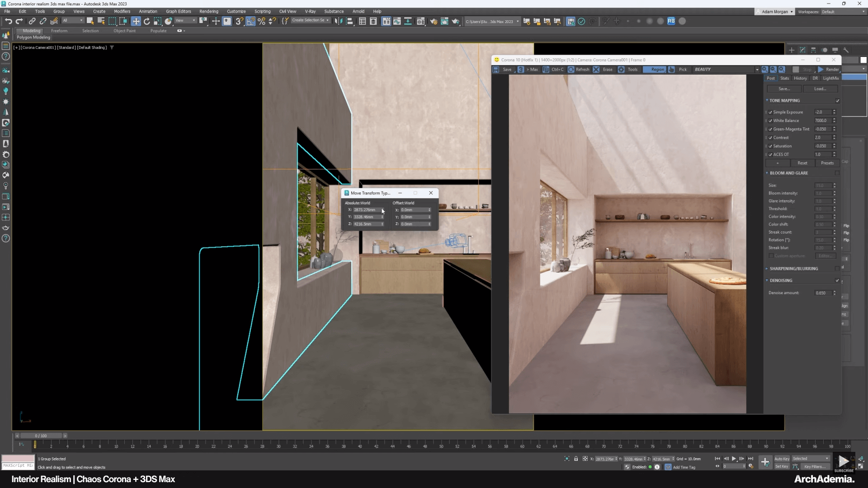Click the Presets button under Tone Mapping
The height and width of the screenshot is (488, 868).
[x=828, y=163]
